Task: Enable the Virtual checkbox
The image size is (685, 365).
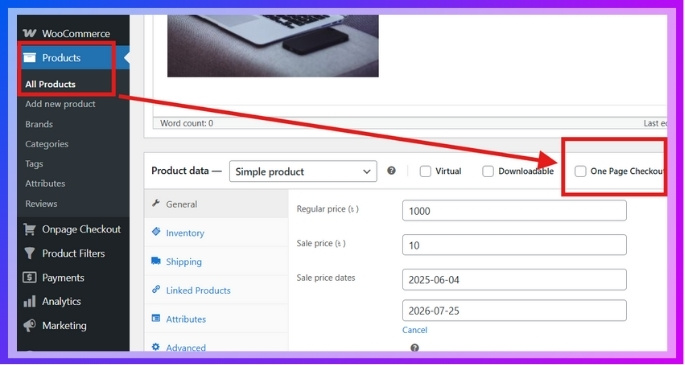Action: click(425, 172)
